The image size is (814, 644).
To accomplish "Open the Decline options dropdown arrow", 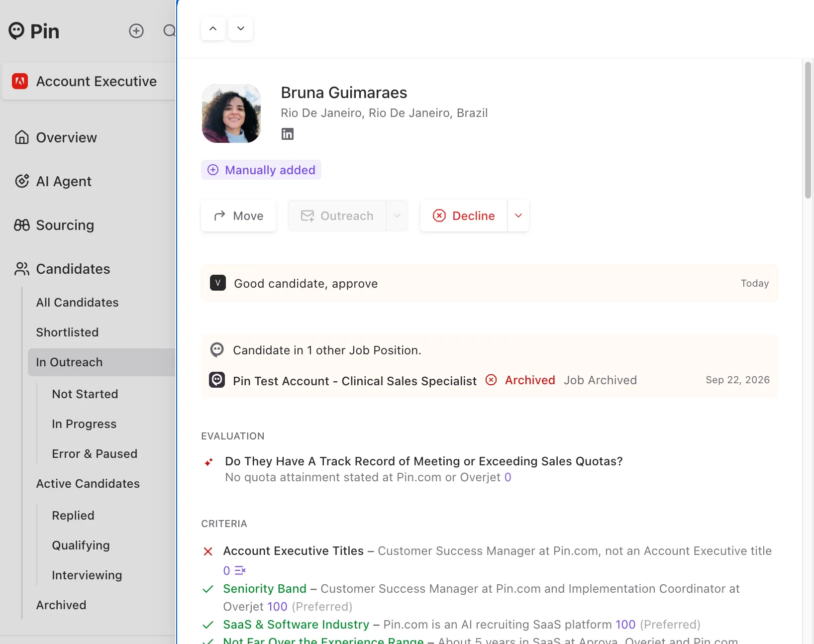I will [518, 215].
